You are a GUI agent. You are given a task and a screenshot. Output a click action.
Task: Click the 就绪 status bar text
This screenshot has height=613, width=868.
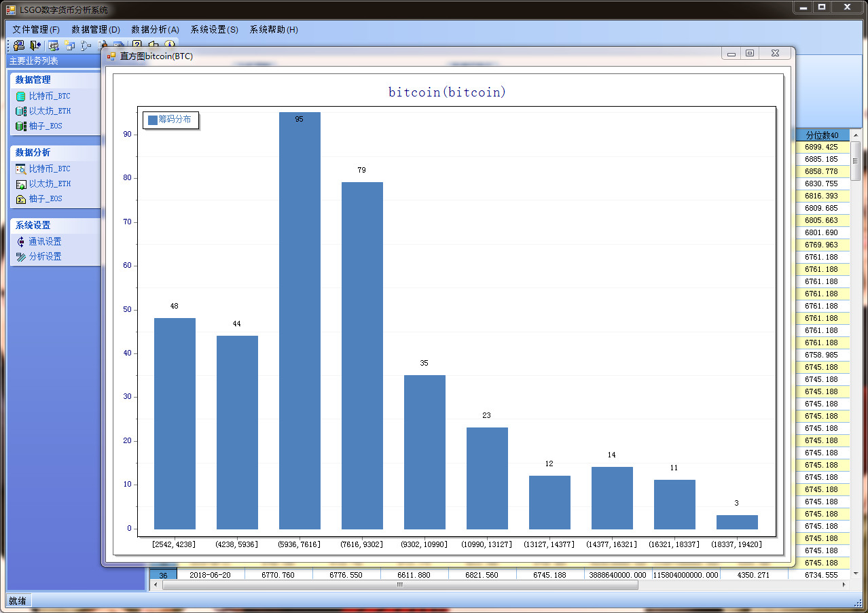coord(17,601)
